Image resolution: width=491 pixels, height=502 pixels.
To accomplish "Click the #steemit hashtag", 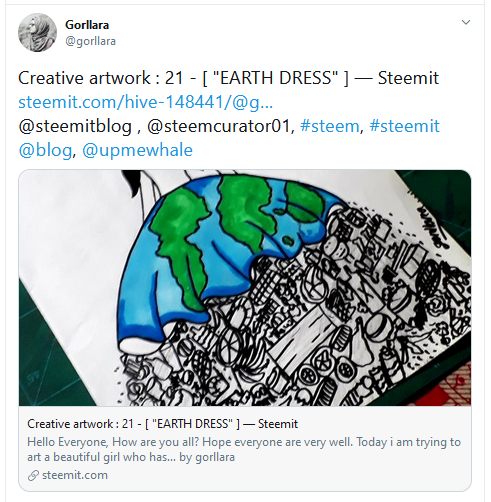I will [x=404, y=126].
